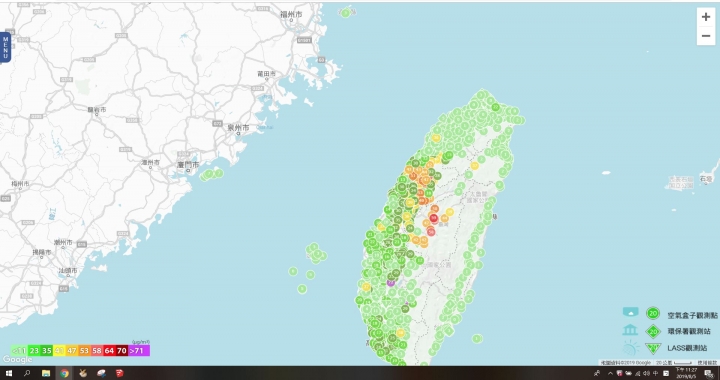Click the AirBox cloud icon in legend
Image resolution: width=720 pixels, height=380 pixels.
point(630,313)
